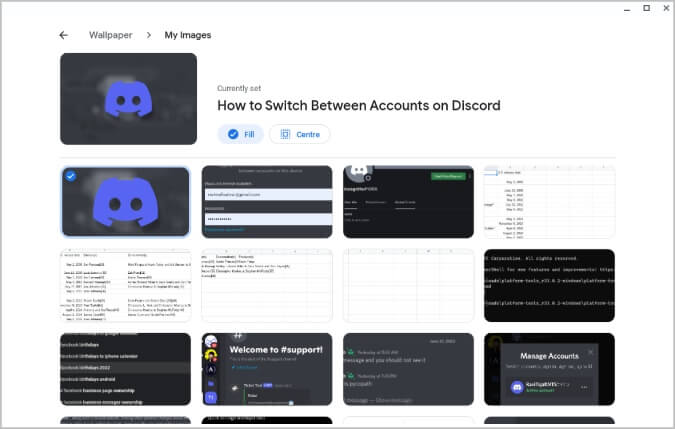The height and width of the screenshot is (429, 675).
Task: Select the login form screenshot thumbnail
Action: [267, 202]
